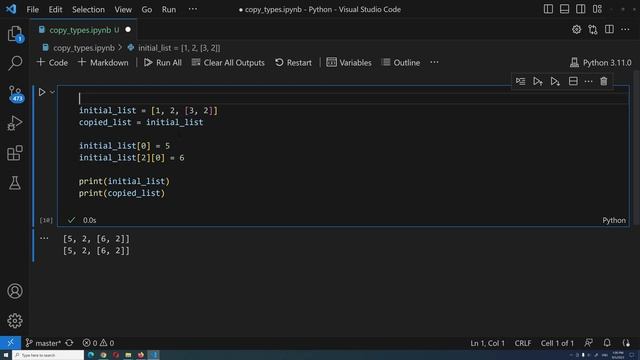Open the Edit menu
This screenshot has width=640, height=360.
(55, 9)
